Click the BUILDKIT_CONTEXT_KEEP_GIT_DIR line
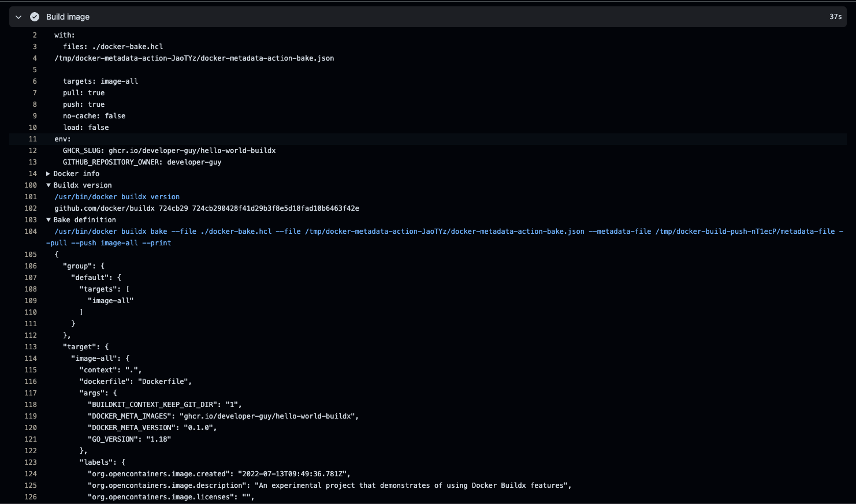Image resolution: width=856 pixels, height=504 pixels. point(165,405)
